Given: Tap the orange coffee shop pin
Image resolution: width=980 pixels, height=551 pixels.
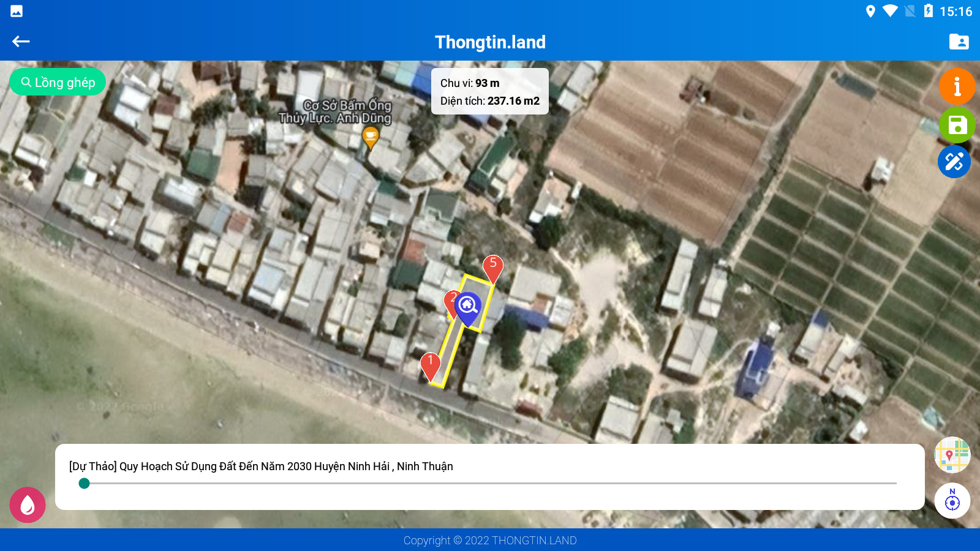Looking at the screenshot, I should coord(370,138).
